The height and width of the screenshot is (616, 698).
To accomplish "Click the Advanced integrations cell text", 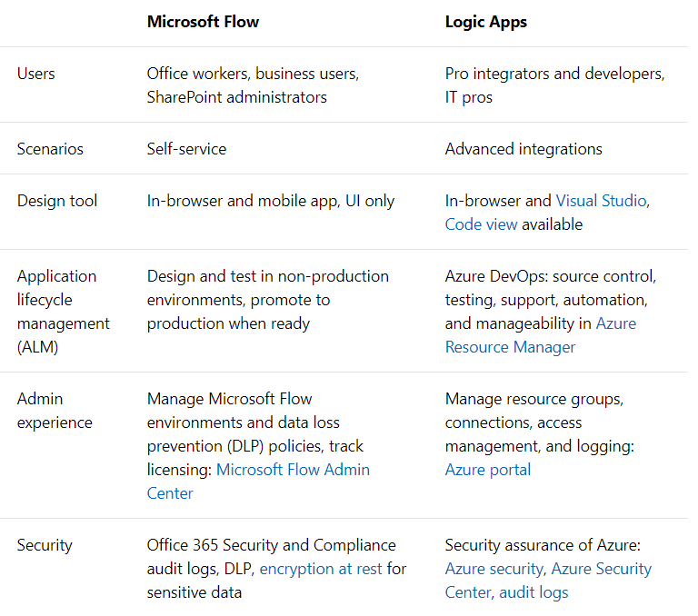I will [x=523, y=149].
